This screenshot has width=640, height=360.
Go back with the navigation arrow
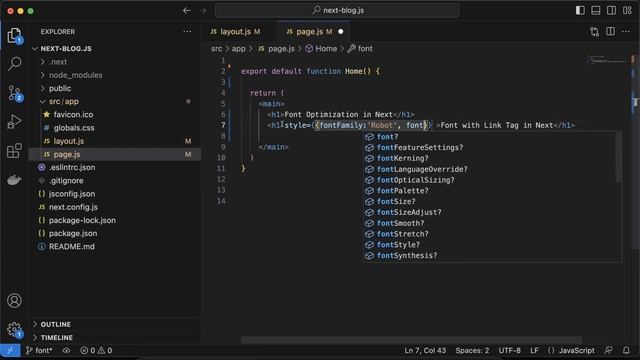187,11
